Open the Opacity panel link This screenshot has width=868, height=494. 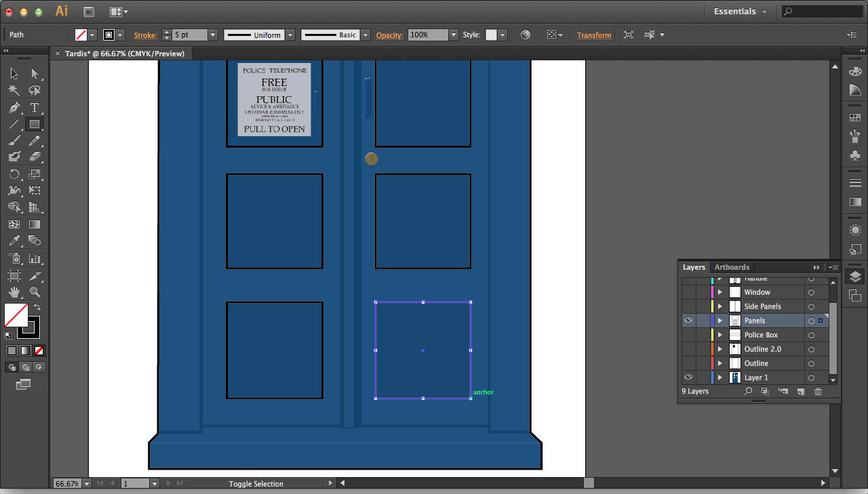(389, 35)
